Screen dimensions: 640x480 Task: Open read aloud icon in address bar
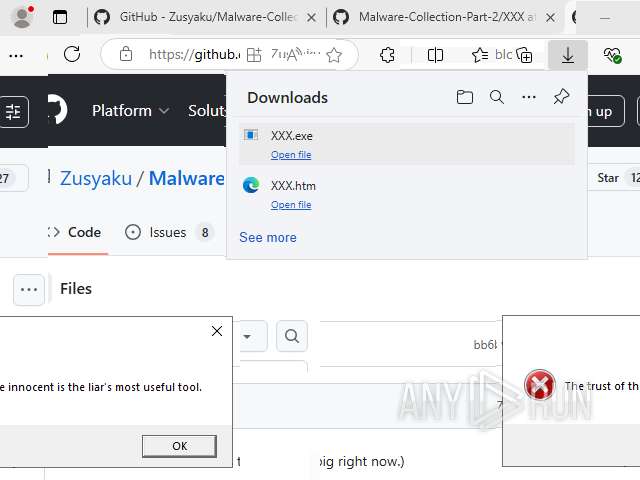pos(296,54)
